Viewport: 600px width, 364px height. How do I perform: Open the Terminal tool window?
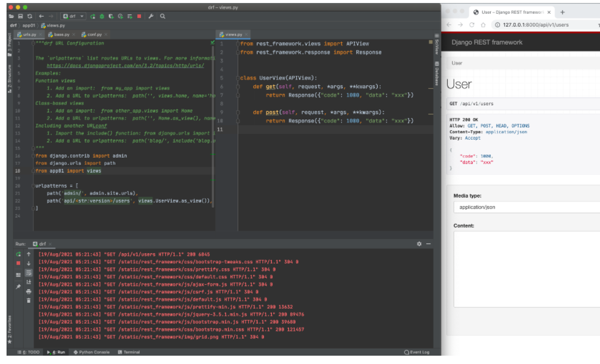[129, 352]
